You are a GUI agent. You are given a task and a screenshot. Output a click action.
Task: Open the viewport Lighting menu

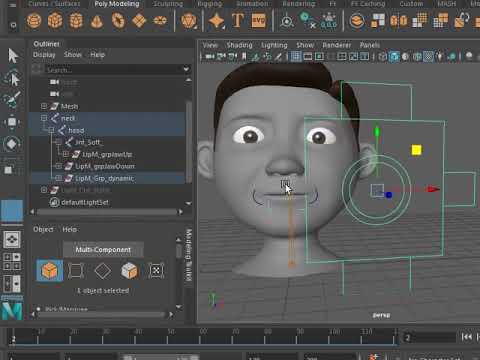click(274, 45)
